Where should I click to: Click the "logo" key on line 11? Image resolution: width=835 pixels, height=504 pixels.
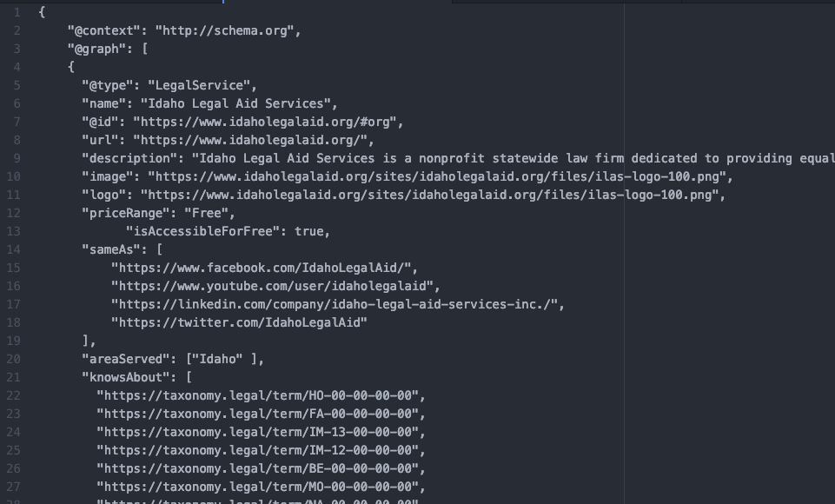click(x=104, y=195)
